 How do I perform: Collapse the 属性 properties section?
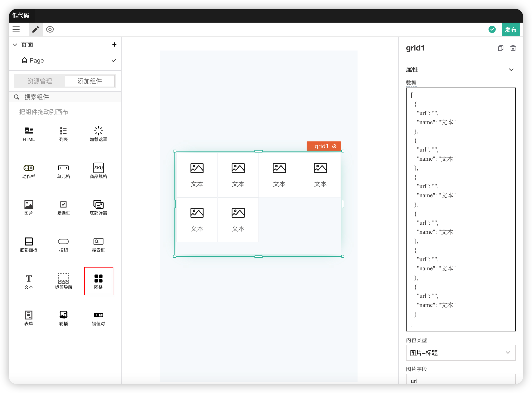pos(511,70)
